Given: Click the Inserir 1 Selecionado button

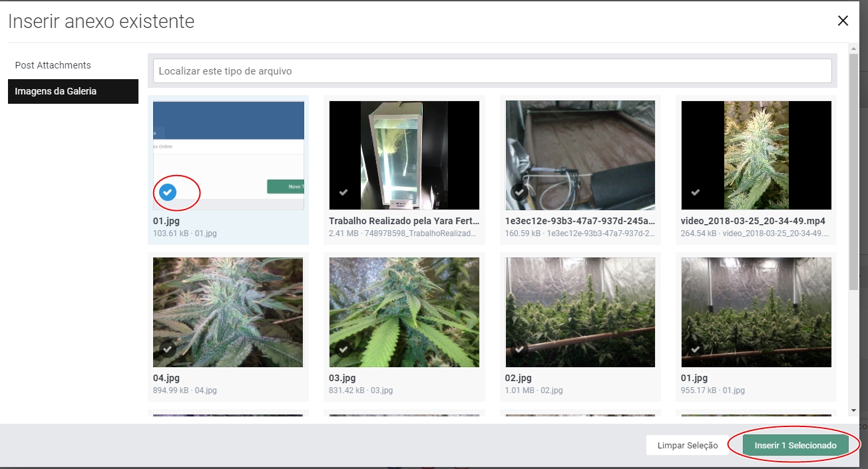Looking at the screenshot, I should (x=795, y=445).
